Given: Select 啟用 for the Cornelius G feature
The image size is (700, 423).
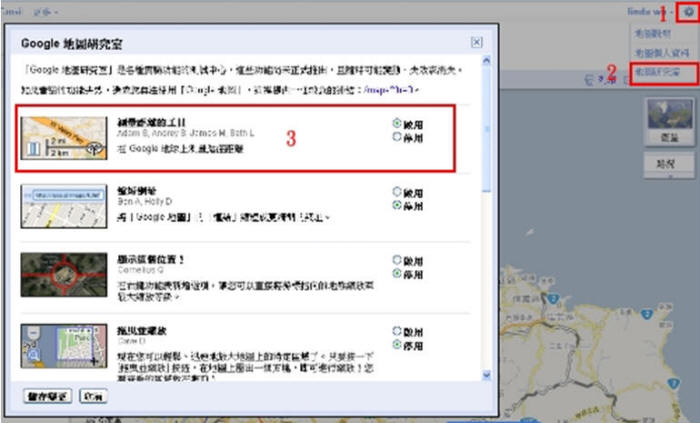Looking at the screenshot, I should coord(397,260).
